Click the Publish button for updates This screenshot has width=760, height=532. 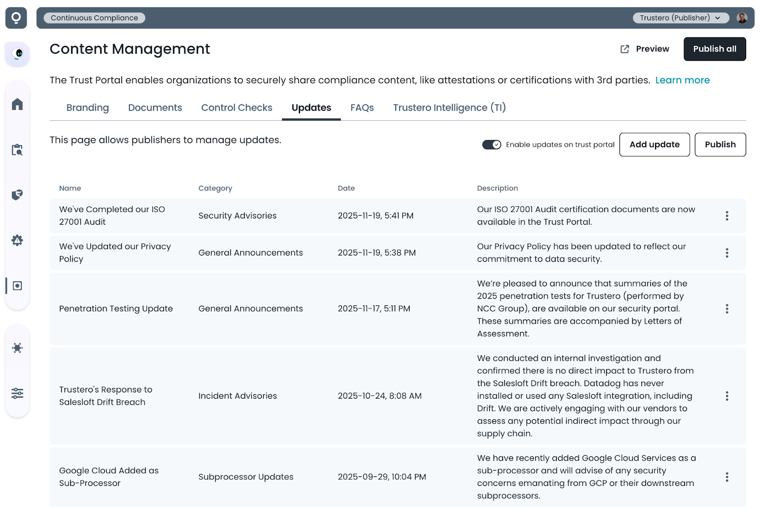click(720, 144)
